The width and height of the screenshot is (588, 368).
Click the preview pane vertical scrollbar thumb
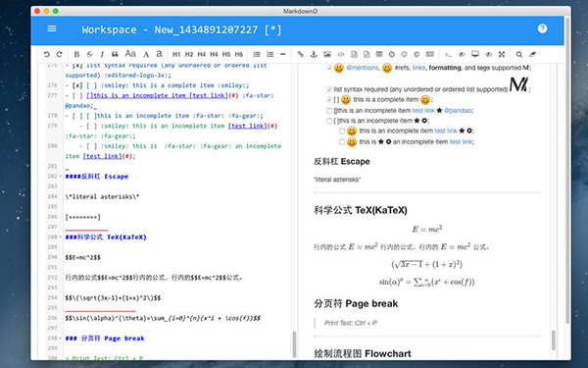[x=553, y=340]
